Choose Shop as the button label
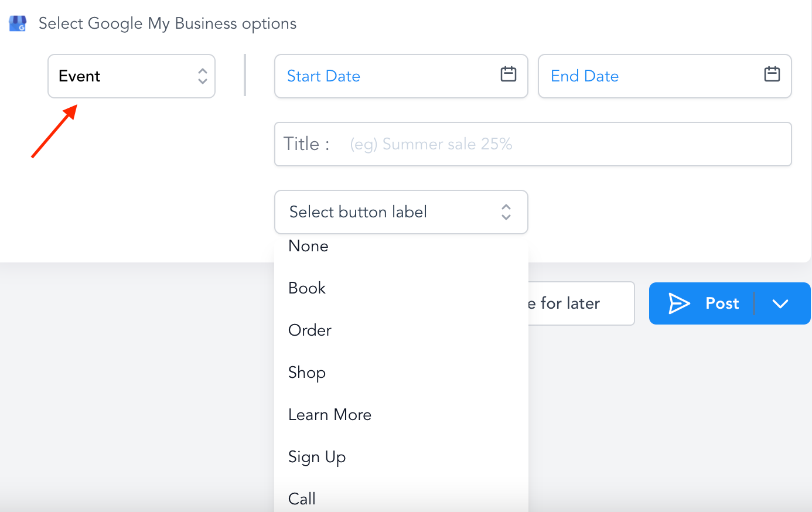The height and width of the screenshot is (512, 812). [x=307, y=373]
